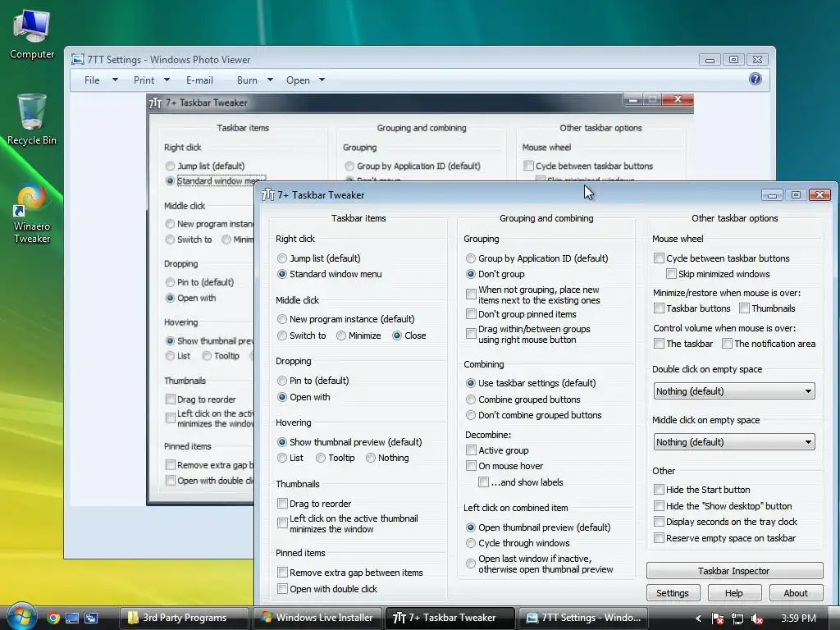This screenshot has height=630, width=840.
Task: Click the Settings button
Action: (673, 593)
